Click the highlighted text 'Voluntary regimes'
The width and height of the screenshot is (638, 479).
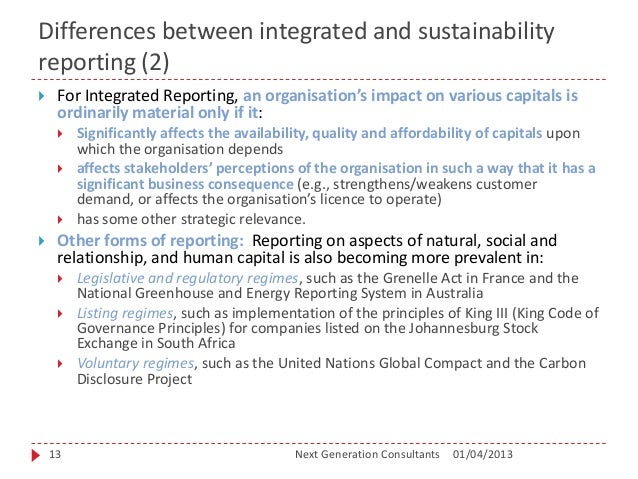coord(135,363)
